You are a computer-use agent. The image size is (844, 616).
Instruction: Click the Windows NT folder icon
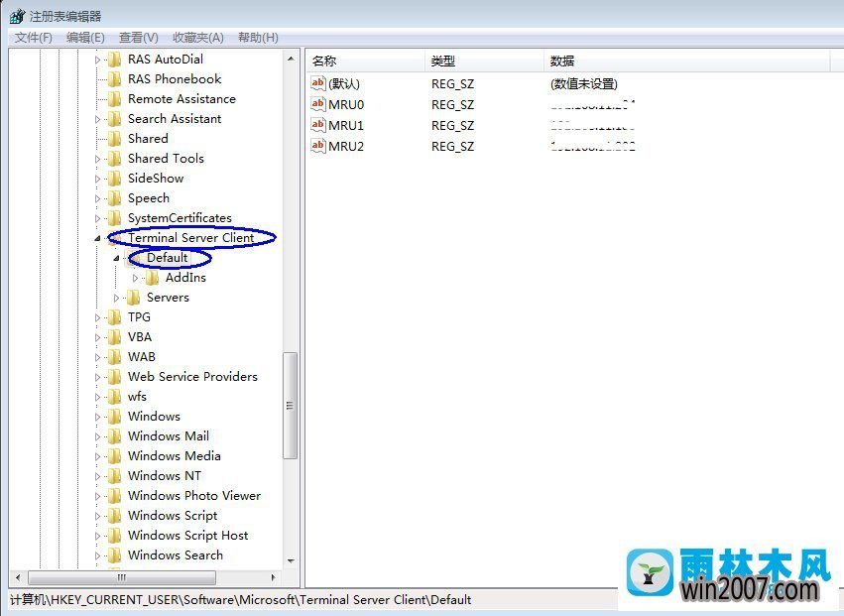[x=115, y=476]
